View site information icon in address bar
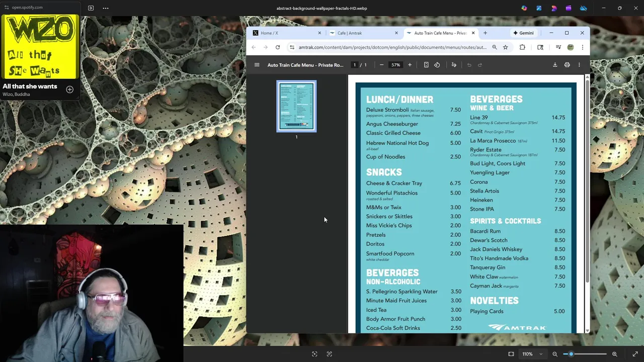 292,47
